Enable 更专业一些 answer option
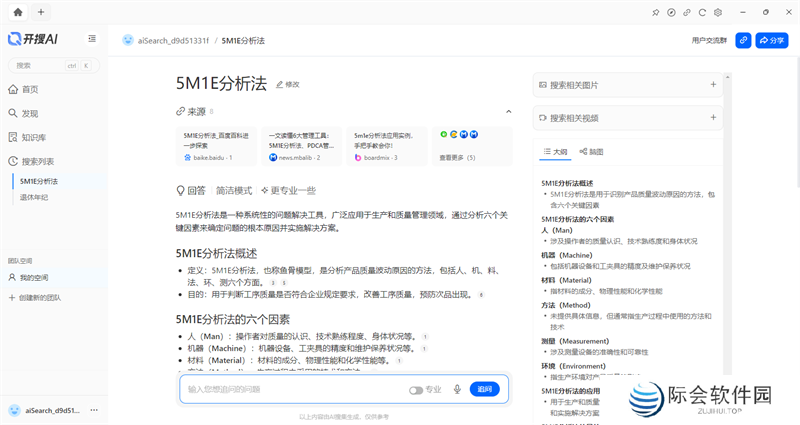The image size is (800, 425). 288,190
